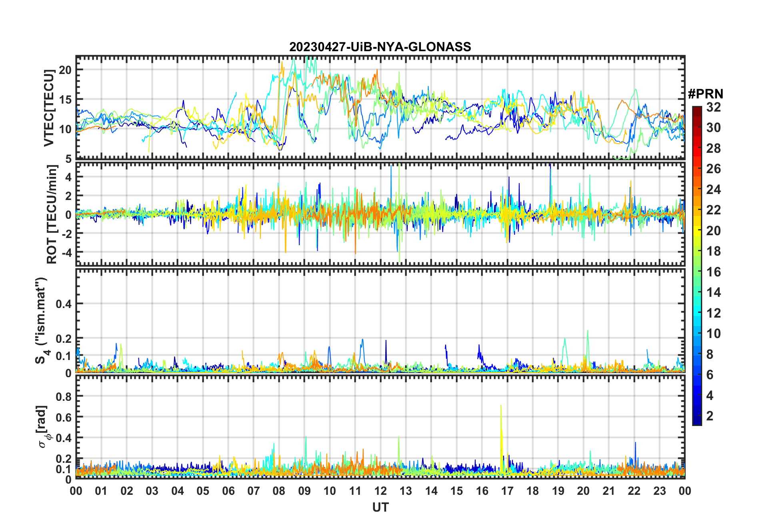
Task: Click the 0.4 tick label on the S4 axis
Action: tap(63, 304)
